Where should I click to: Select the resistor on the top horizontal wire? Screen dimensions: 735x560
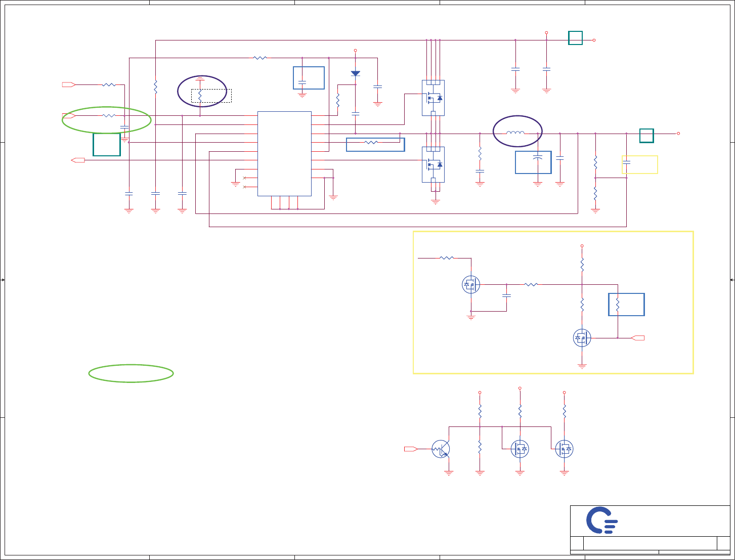pyautogui.click(x=260, y=58)
